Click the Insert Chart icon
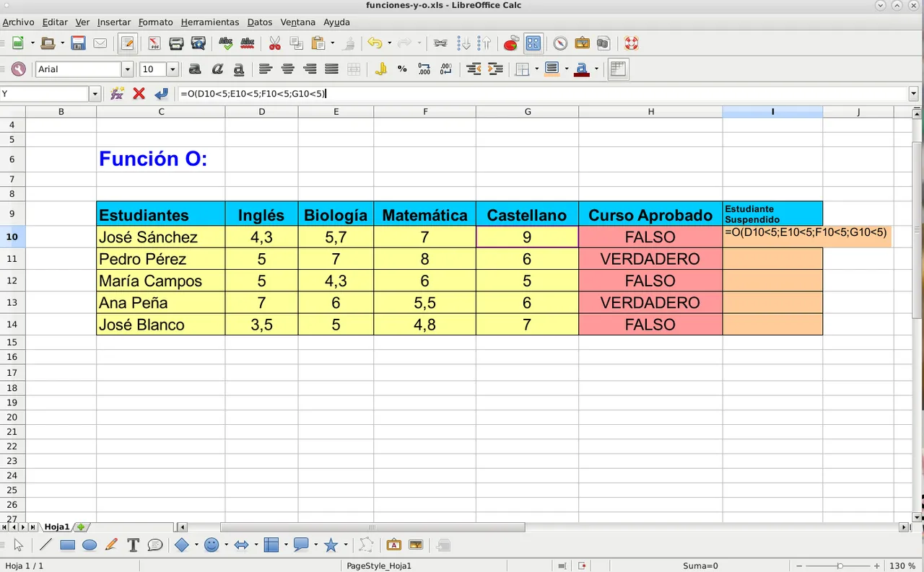924x572 pixels. 510,43
